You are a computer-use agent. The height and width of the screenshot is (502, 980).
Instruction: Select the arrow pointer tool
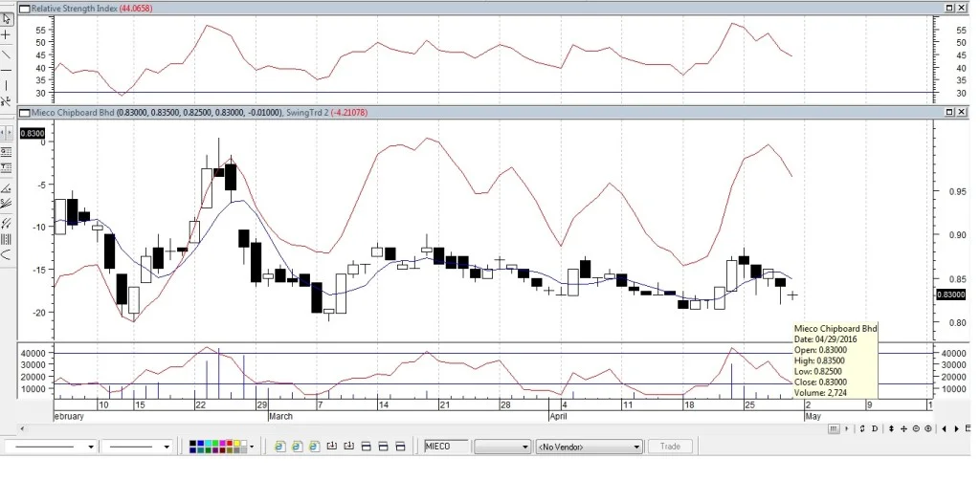click(7, 20)
